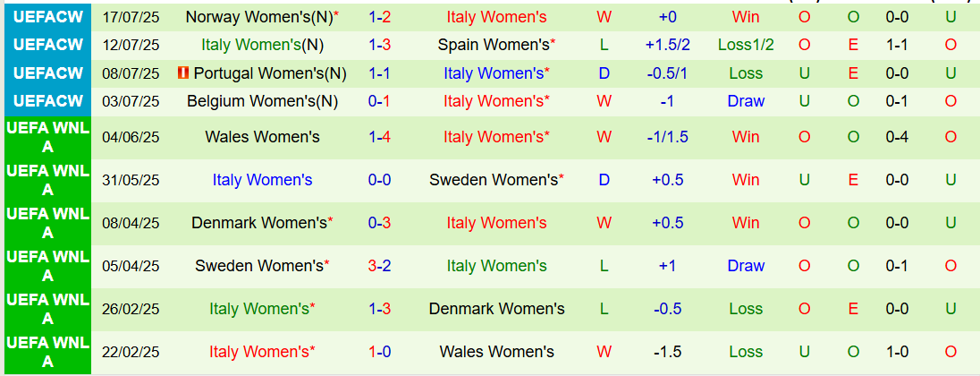Click the 3-2 score of Sweden vs Italy
980x376 pixels.
(x=380, y=266)
